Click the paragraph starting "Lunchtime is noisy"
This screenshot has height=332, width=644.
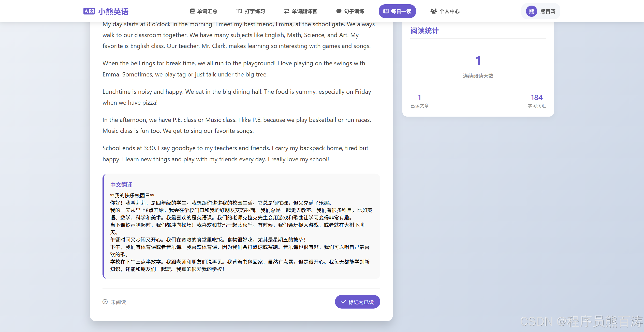pyautogui.click(x=237, y=97)
